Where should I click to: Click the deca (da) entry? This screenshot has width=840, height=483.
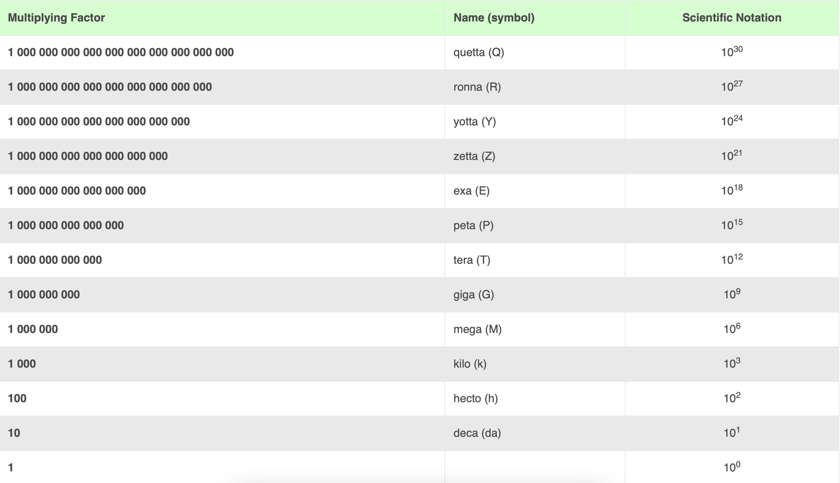pyautogui.click(x=477, y=433)
